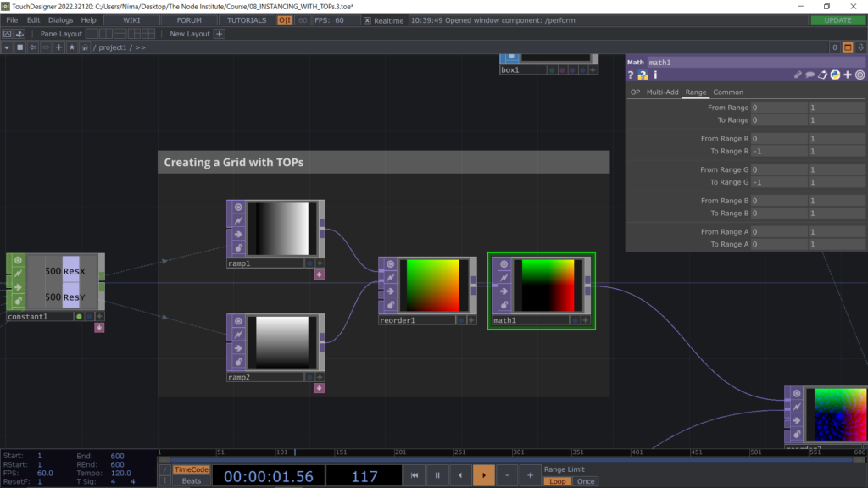Click the plus icon in parameter header
Image resolution: width=868 pixels, height=488 pixels.
(848, 75)
